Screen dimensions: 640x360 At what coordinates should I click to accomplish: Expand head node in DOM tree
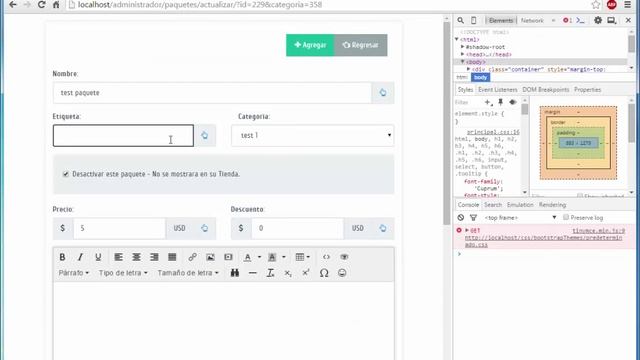pos(462,54)
